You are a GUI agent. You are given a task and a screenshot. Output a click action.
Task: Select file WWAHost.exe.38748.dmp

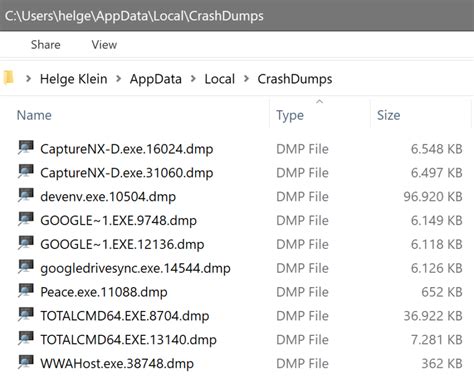[x=117, y=364]
